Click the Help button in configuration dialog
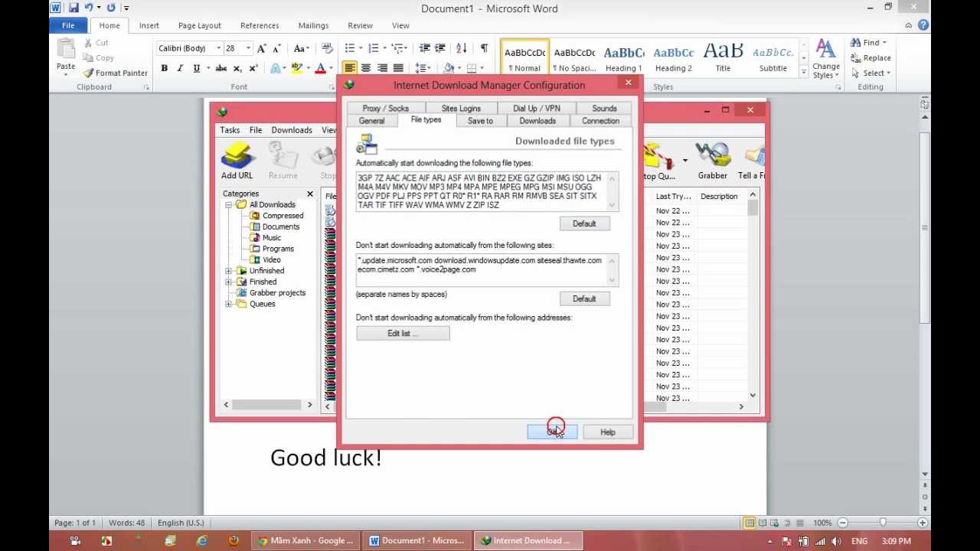Viewport: 980px width, 551px height. 607,432
